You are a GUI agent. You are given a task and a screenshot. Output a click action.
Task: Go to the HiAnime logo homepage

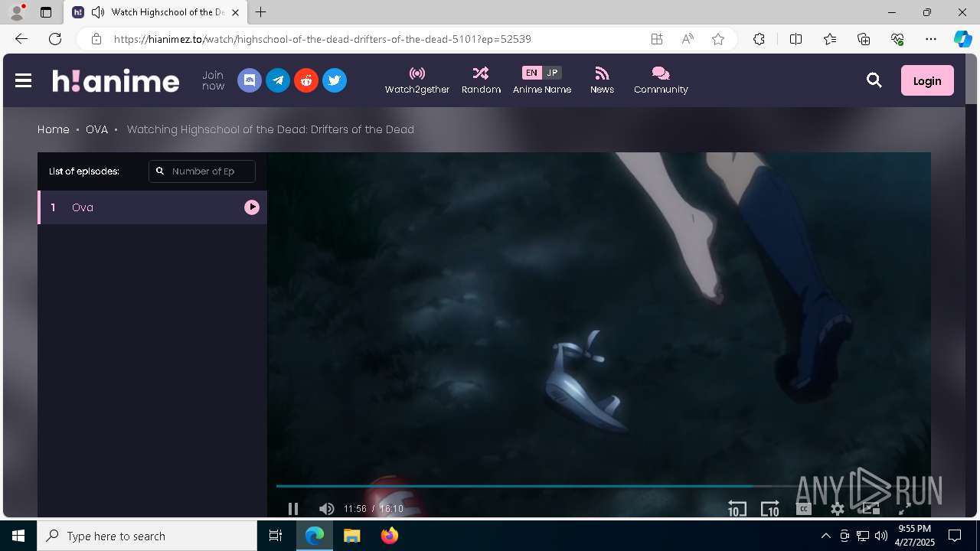pyautogui.click(x=116, y=80)
